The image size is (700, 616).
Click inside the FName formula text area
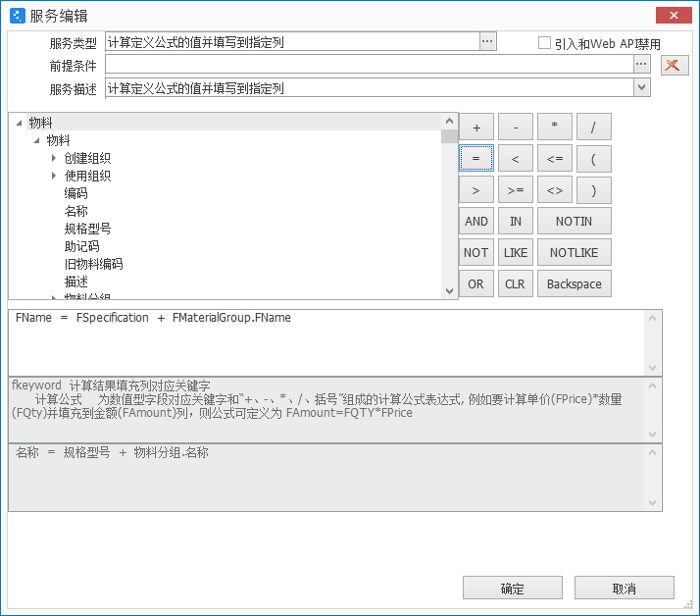[326, 343]
